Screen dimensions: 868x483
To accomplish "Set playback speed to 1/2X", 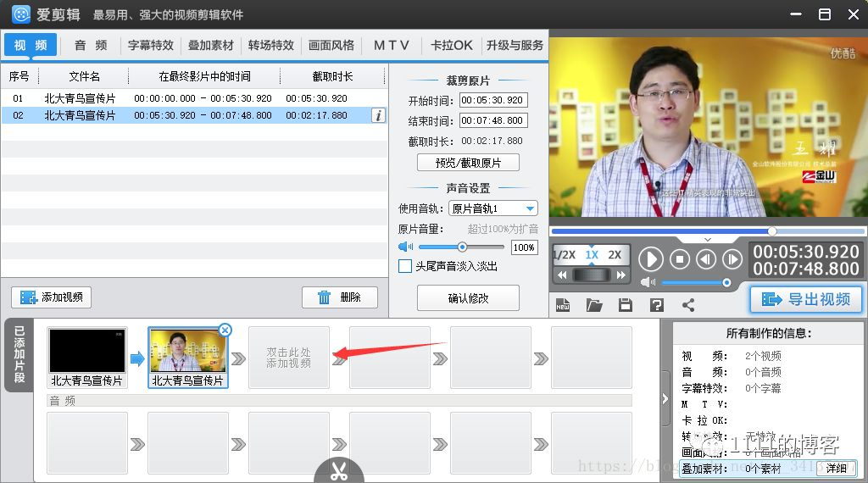I will click(564, 254).
